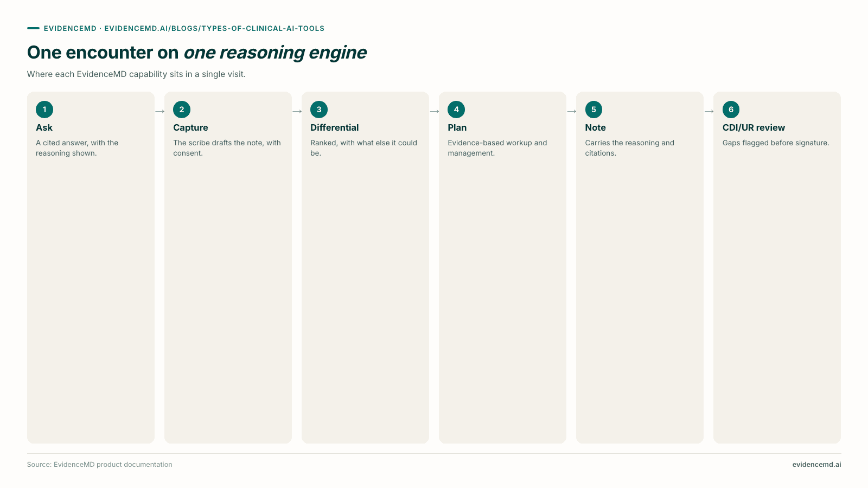The image size is (868, 488).
Task: Click the number 6 badge above CDI/UR review
Action: point(731,110)
